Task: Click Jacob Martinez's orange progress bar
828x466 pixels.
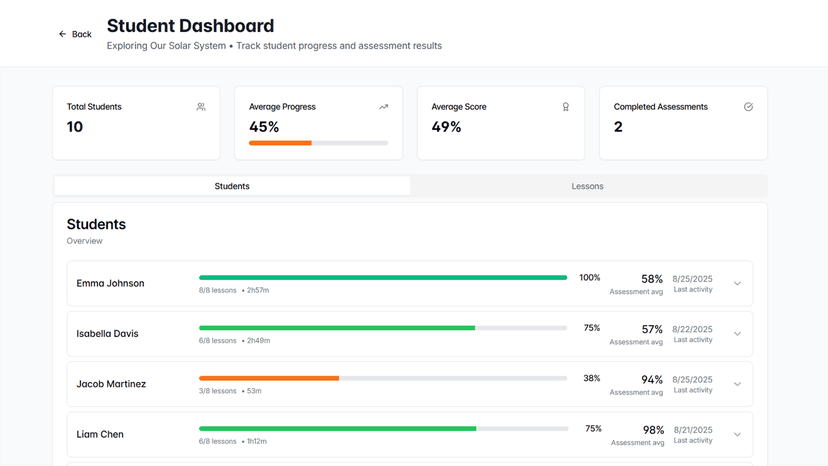Action: pyautogui.click(x=269, y=378)
